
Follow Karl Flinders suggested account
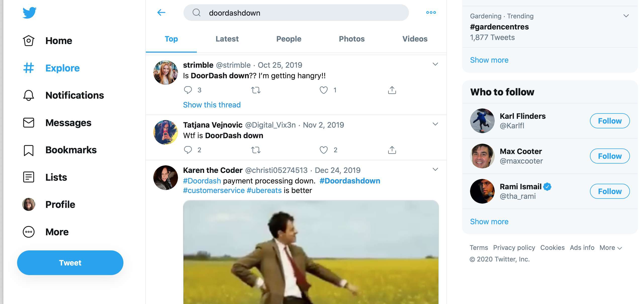(610, 121)
